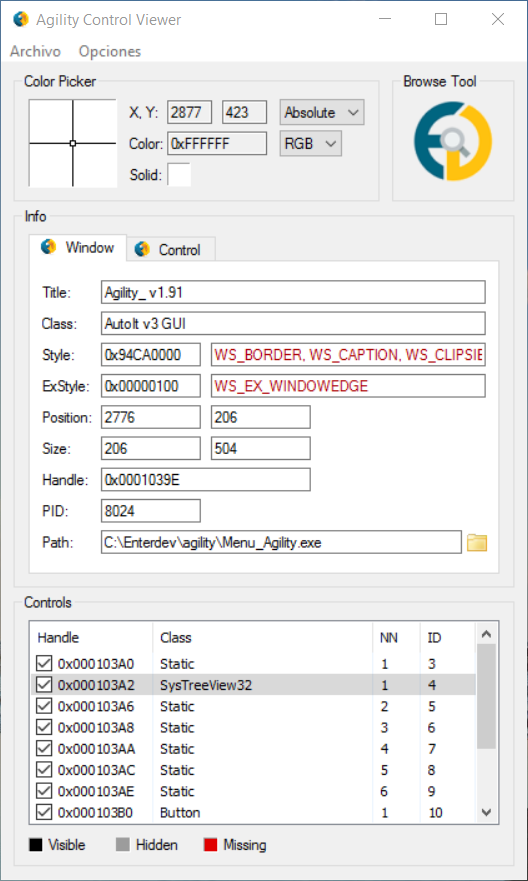Viewport: 528px width, 881px height.
Task: Open the Opciones menu
Action: 110,52
